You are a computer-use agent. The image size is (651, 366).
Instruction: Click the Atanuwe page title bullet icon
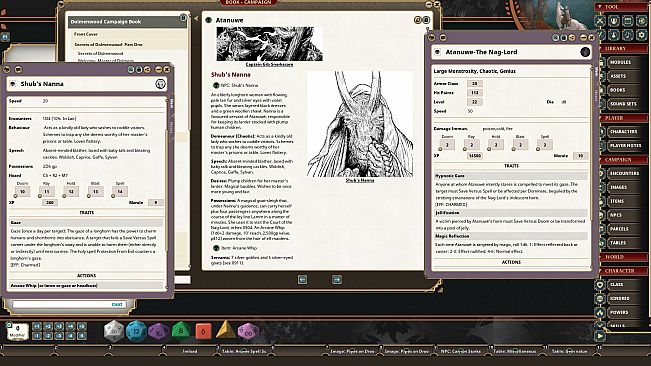point(209,20)
